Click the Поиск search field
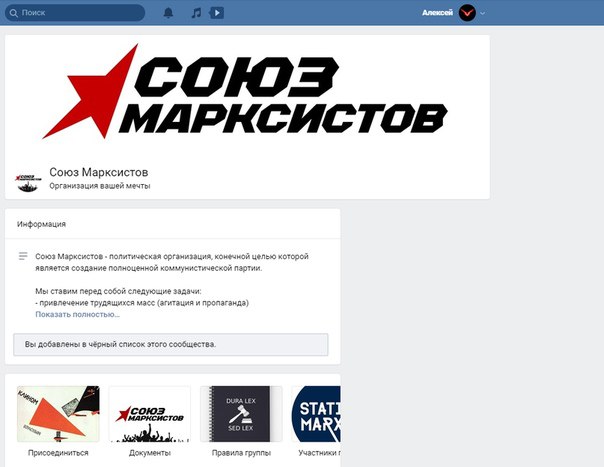This screenshot has width=604, height=467. (75, 13)
